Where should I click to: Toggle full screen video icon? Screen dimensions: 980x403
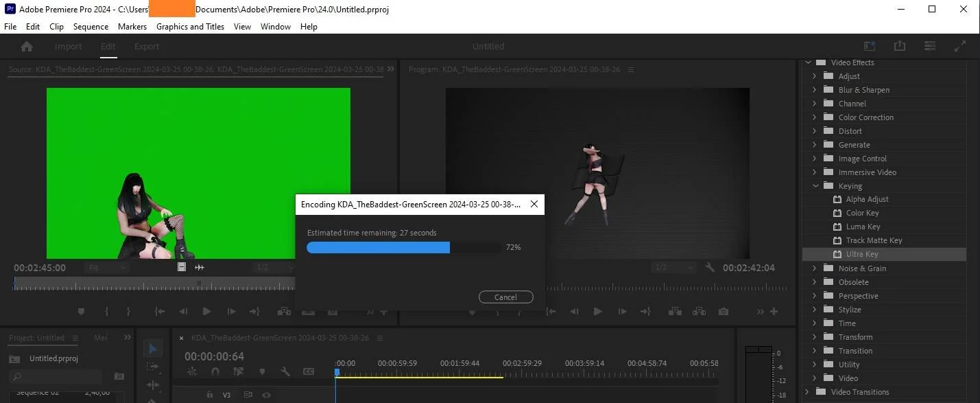pyautogui.click(x=960, y=46)
